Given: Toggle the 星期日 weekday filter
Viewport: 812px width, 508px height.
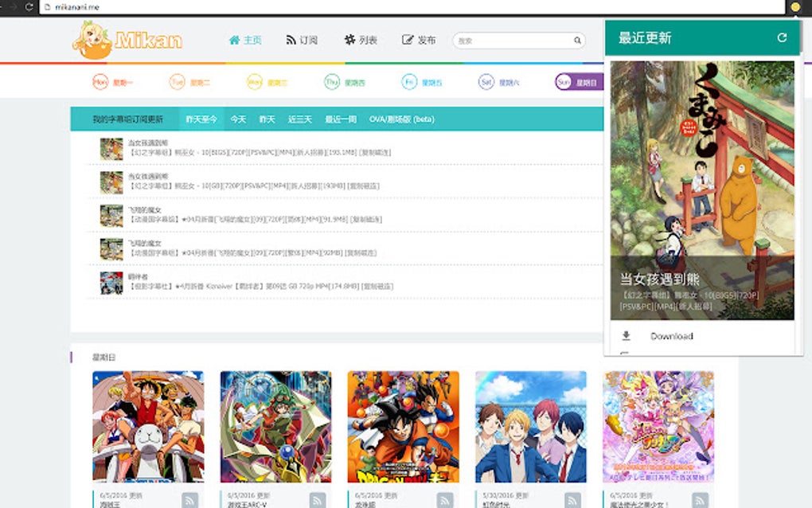Looking at the screenshot, I should [x=579, y=81].
